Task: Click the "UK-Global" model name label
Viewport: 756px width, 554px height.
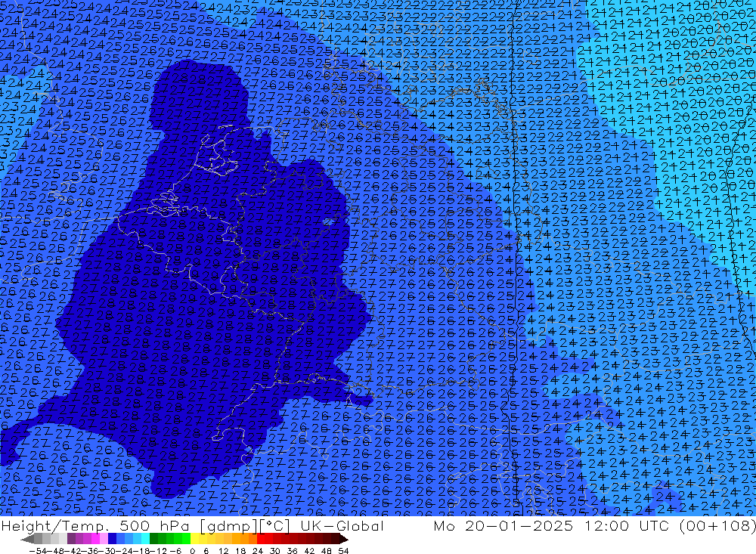Action: [342, 525]
